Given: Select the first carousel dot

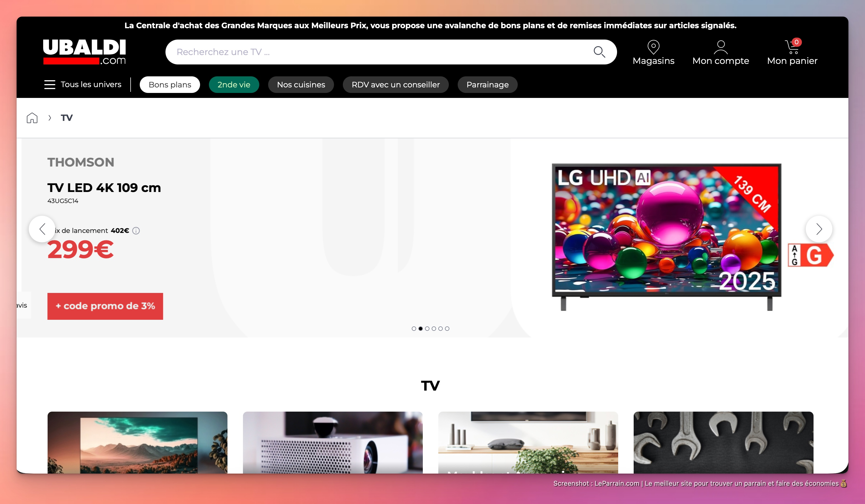Looking at the screenshot, I should pos(414,329).
